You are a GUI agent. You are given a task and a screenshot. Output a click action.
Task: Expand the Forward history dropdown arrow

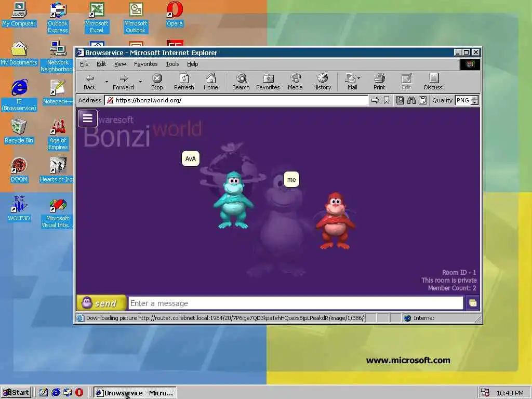coord(140,82)
